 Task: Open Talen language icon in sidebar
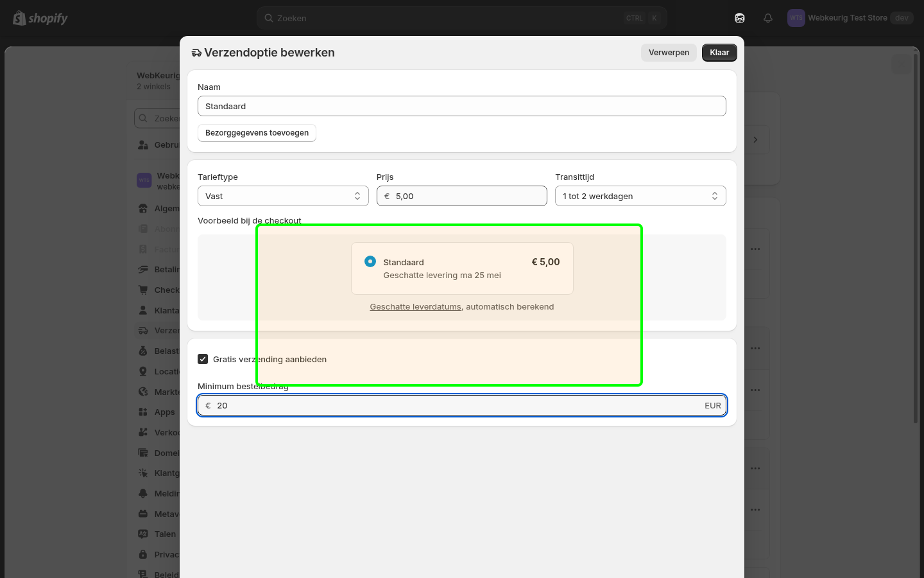[x=143, y=534]
